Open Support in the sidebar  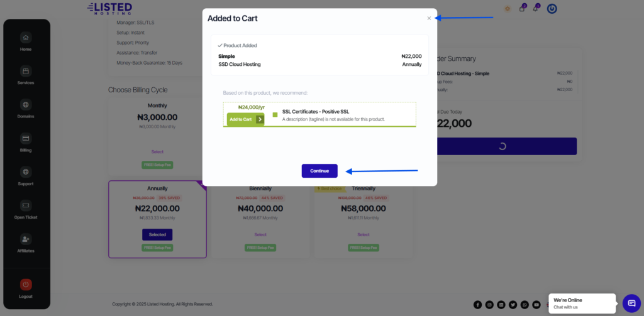coord(26,172)
